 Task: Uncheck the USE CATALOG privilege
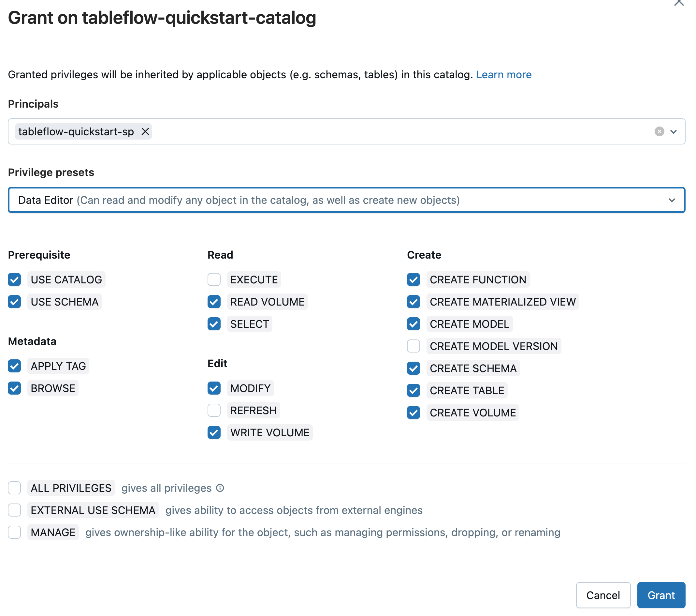(14, 280)
